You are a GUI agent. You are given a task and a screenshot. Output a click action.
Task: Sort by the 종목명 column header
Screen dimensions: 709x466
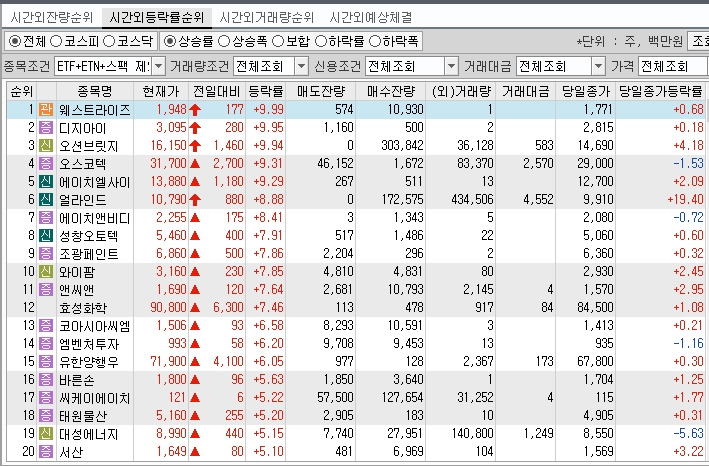(x=95, y=91)
